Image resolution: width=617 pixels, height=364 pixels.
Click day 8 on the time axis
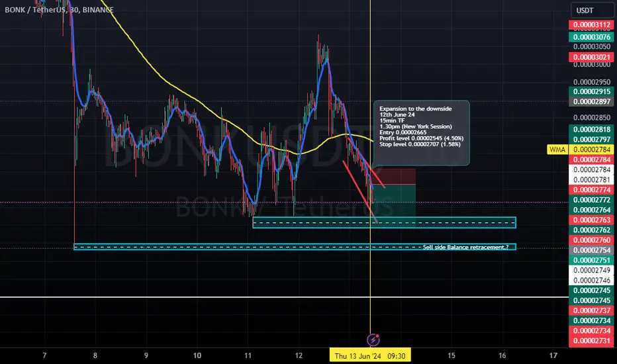coord(95,355)
